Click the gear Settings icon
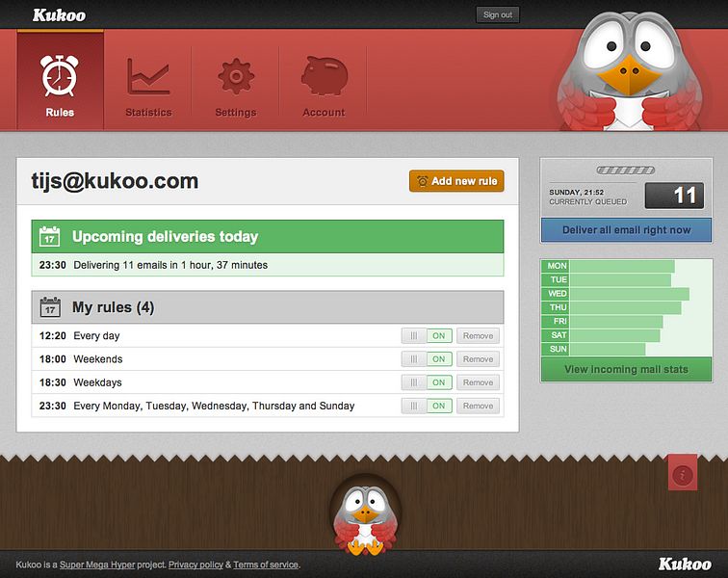Screen dimensions: 728x578 click(236, 76)
